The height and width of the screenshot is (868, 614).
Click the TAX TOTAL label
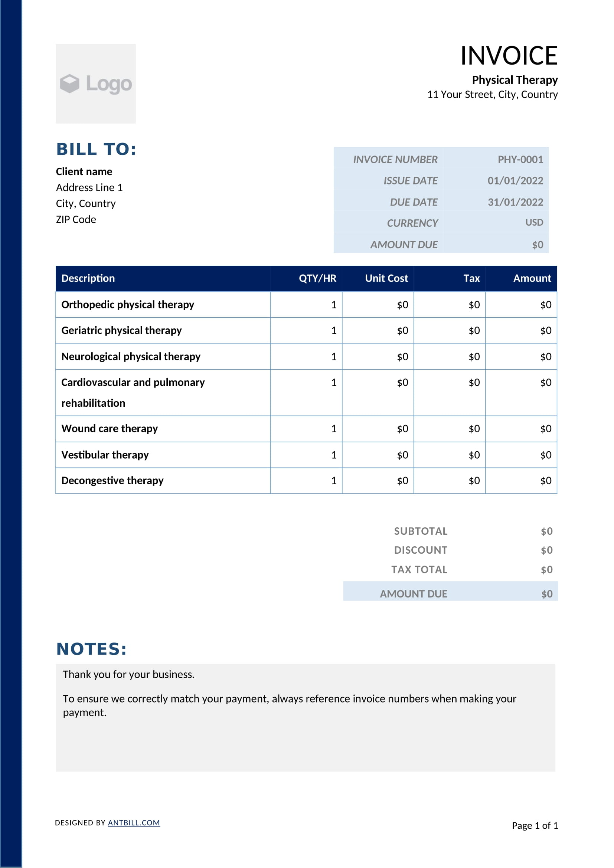click(x=419, y=570)
